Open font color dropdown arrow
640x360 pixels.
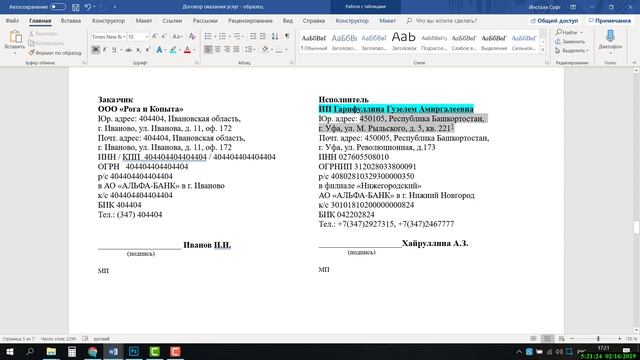click(x=194, y=50)
